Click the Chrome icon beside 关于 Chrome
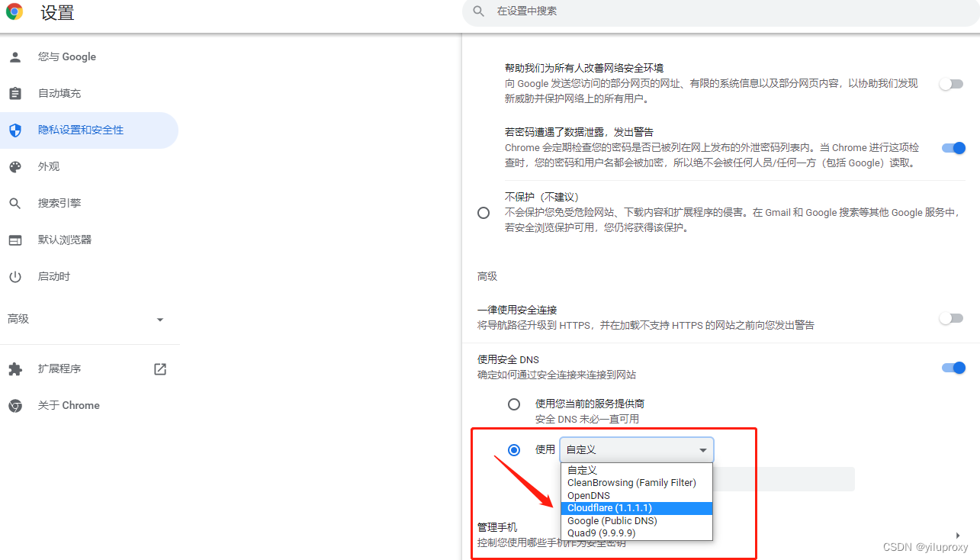The width and height of the screenshot is (980, 560). (15, 405)
